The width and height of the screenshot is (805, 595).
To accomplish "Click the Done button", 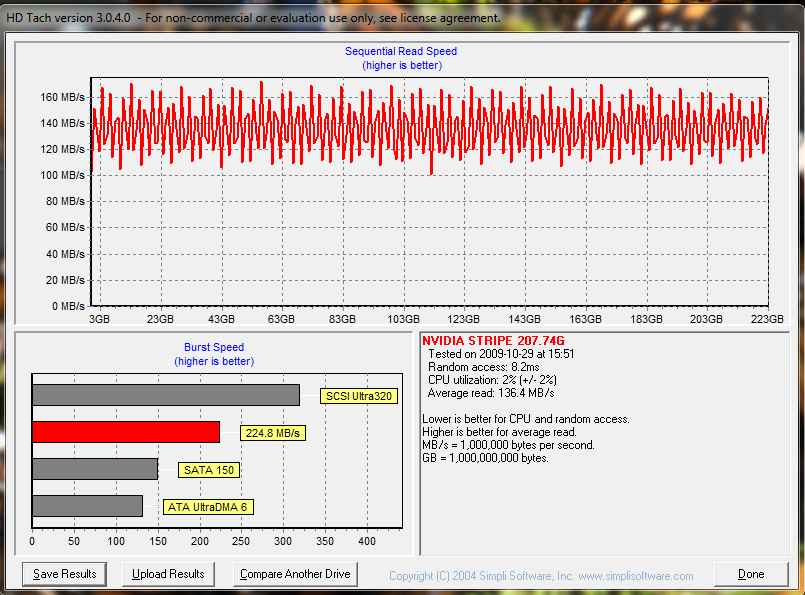I will pos(751,574).
